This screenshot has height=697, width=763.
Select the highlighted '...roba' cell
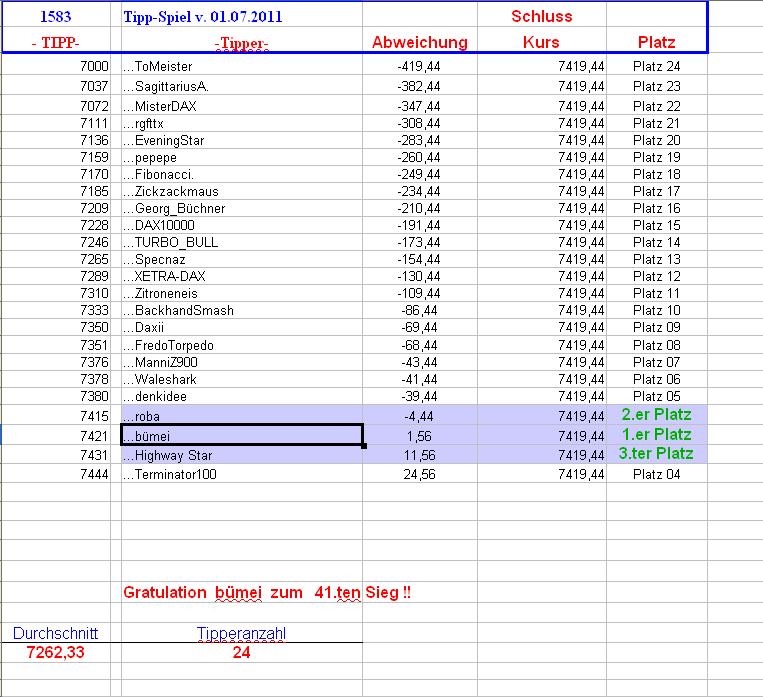(242, 416)
